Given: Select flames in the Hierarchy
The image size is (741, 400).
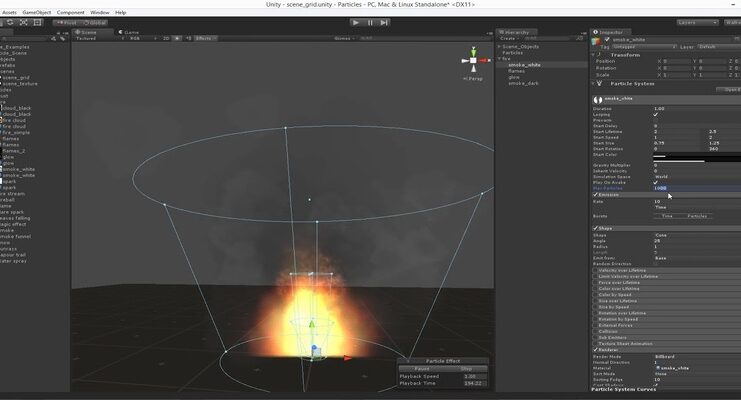Looking at the screenshot, I should click(x=516, y=71).
